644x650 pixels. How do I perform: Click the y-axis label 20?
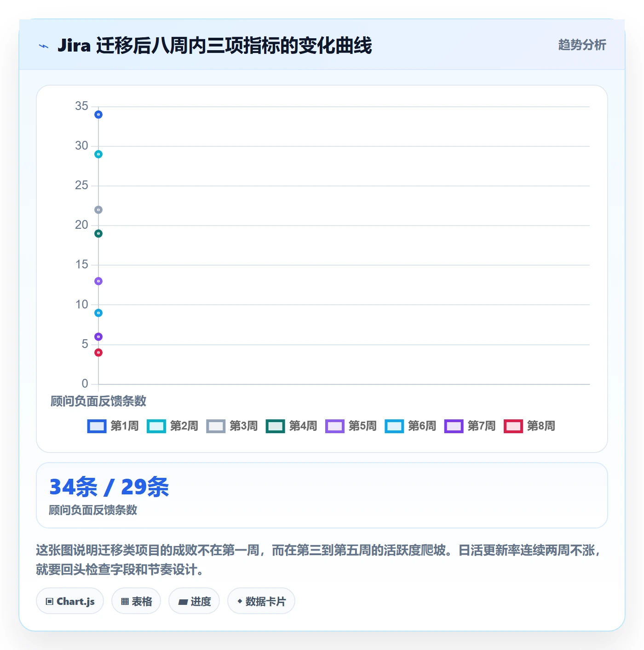tap(81, 225)
